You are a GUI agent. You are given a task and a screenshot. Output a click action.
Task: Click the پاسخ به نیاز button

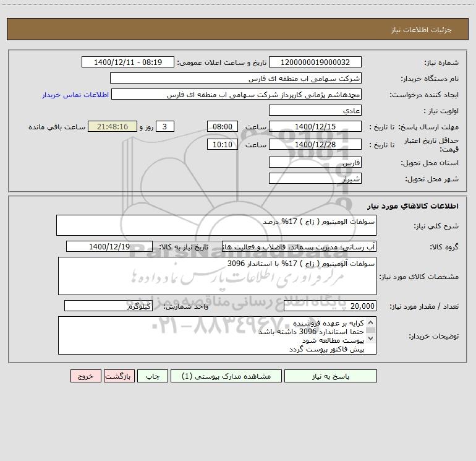pos(331,376)
